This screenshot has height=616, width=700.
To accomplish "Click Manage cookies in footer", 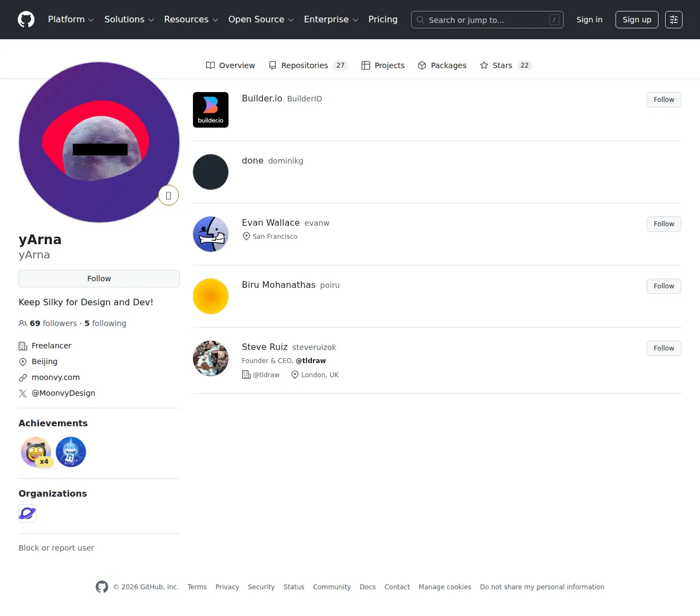I will point(445,587).
